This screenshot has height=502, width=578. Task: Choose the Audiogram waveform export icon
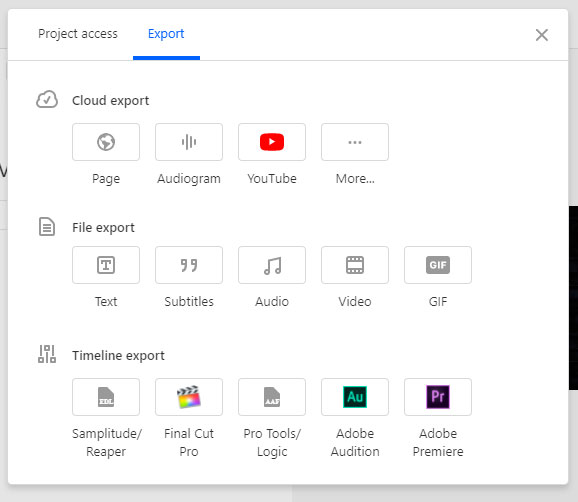(x=189, y=142)
